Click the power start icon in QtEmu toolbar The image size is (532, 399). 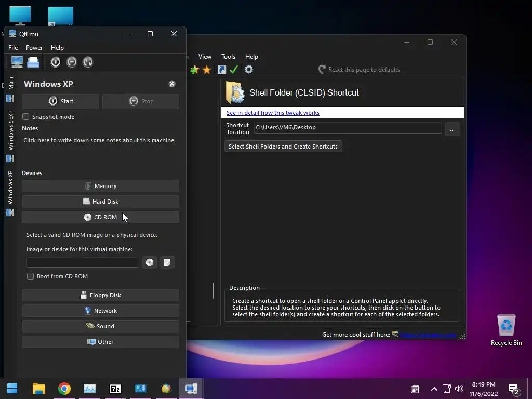(x=55, y=62)
